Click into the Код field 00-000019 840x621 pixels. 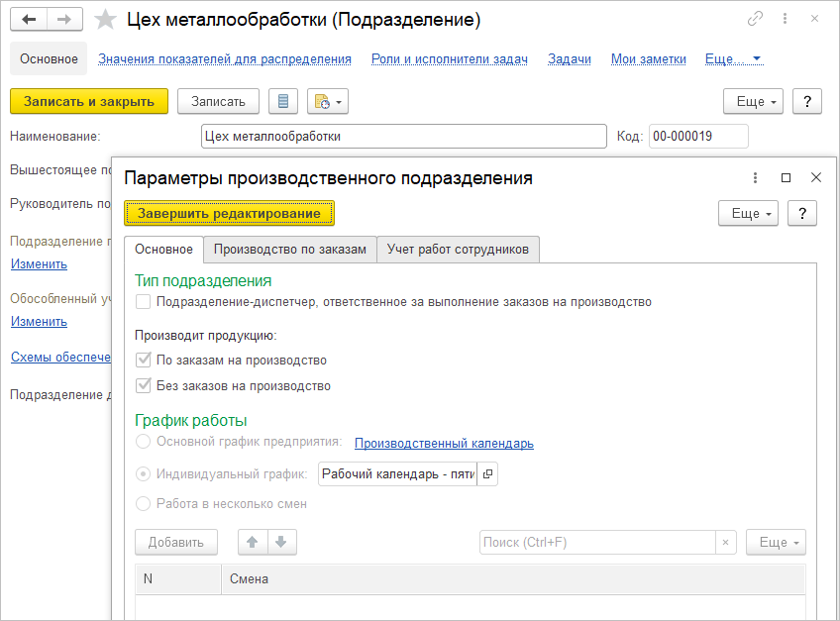(698, 136)
